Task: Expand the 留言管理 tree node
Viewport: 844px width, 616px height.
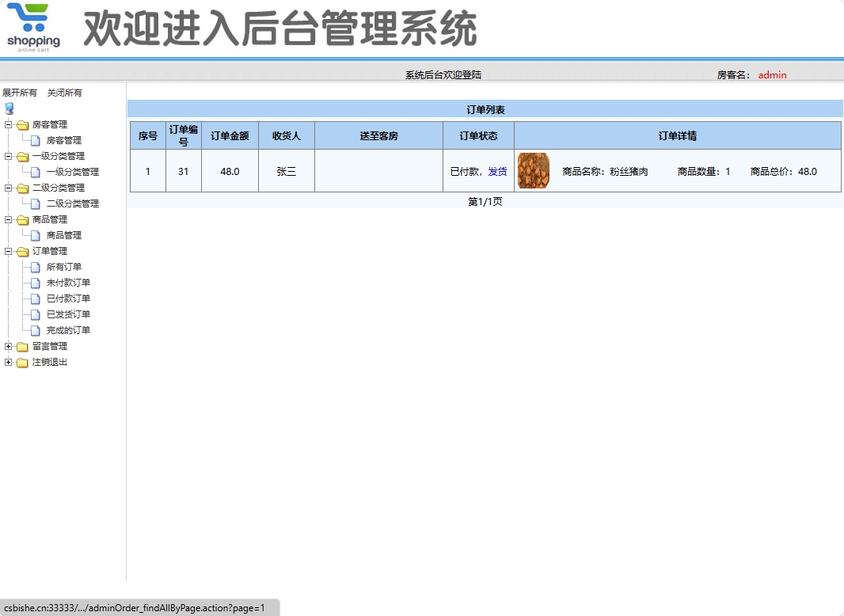Action: click(6, 346)
